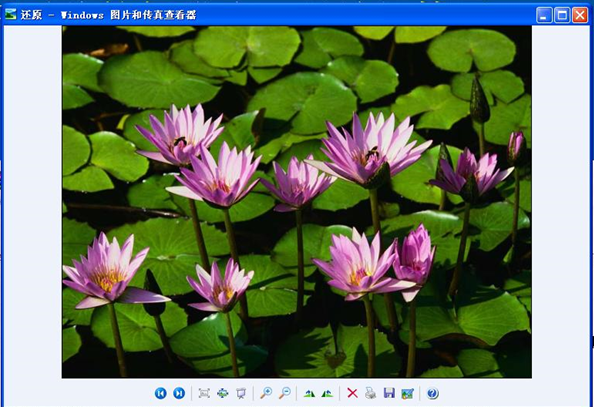This screenshot has height=407, width=594.
Task: Show image at Actual Size
Action: tap(222, 393)
